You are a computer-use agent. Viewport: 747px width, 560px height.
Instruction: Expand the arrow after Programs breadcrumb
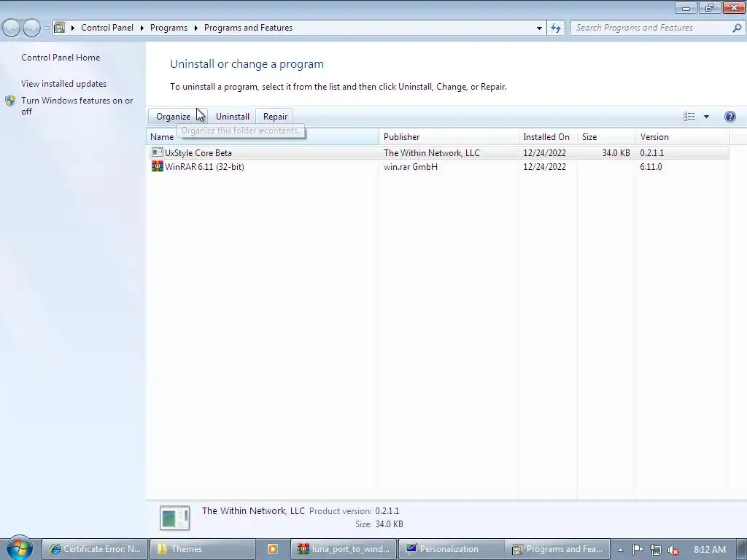196,28
